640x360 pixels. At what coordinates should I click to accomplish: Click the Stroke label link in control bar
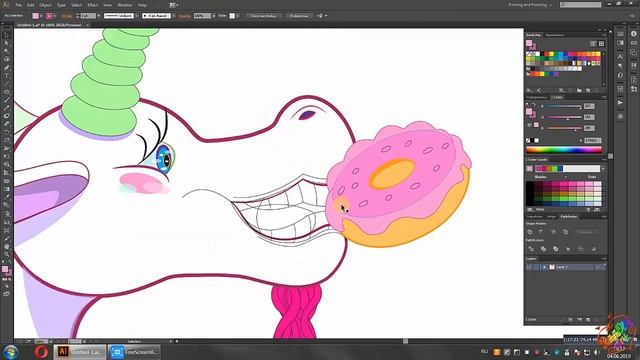coord(67,16)
